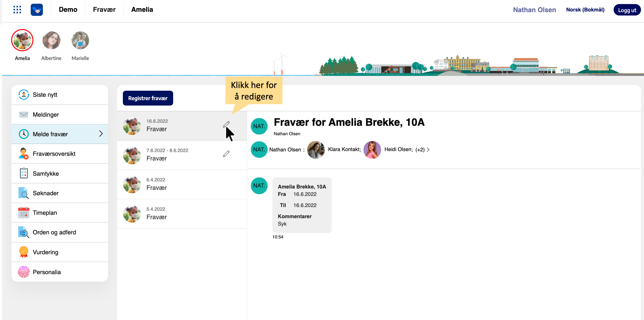Image resolution: width=644 pixels, height=320 pixels.
Task: Select Marielle's profile avatar
Action: 80,40
